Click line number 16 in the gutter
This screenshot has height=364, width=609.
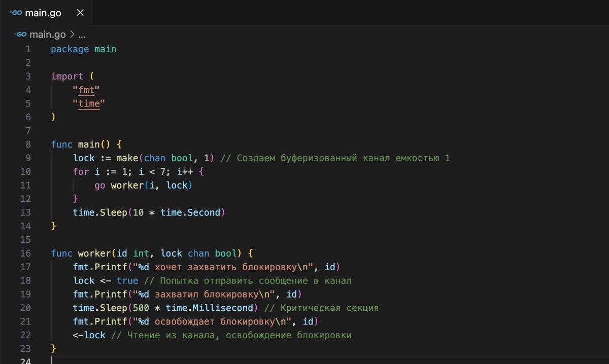pos(25,253)
